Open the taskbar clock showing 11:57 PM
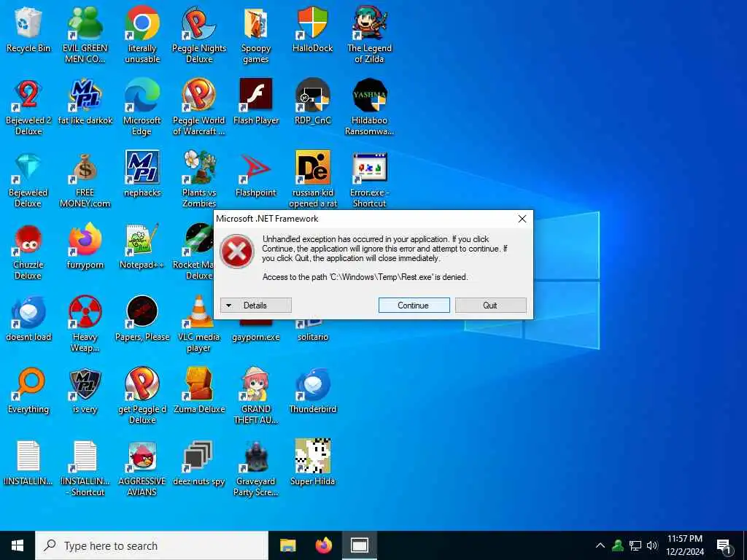The height and width of the screenshot is (560, 747). 684,545
